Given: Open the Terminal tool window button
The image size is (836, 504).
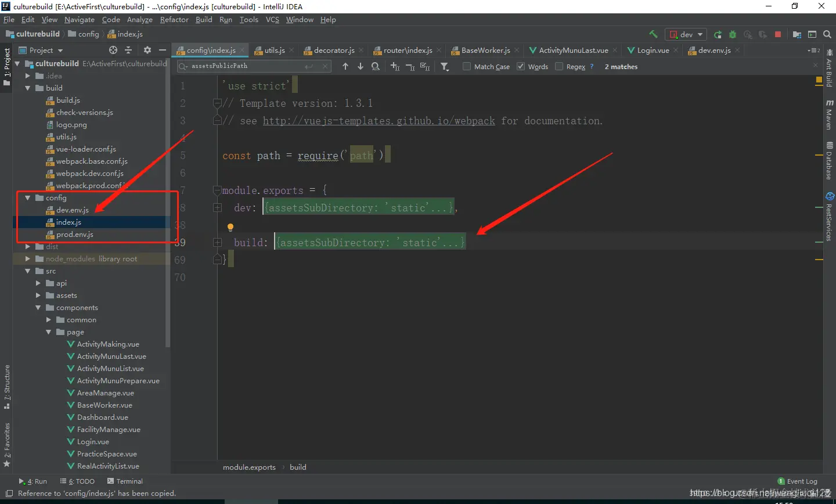Looking at the screenshot, I should 125,481.
